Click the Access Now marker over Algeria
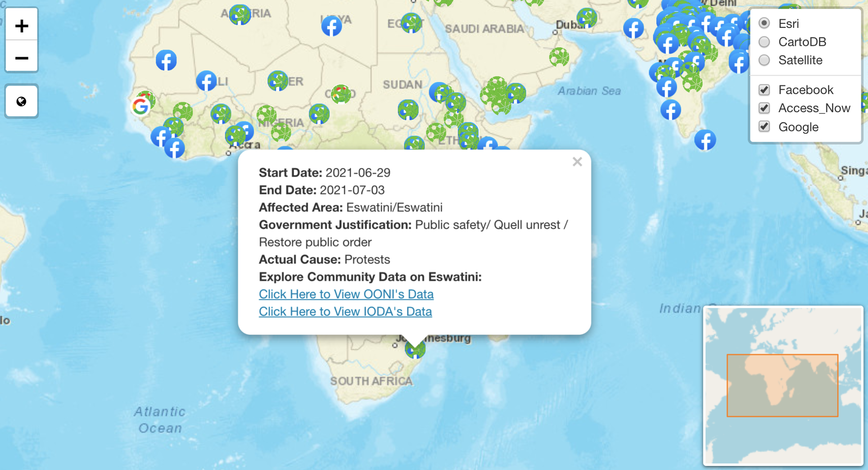This screenshot has height=470, width=868. tap(240, 14)
